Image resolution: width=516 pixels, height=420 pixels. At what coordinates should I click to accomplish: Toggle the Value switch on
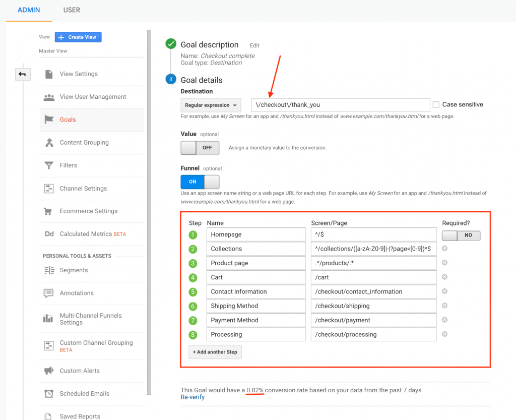tap(200, 148)
